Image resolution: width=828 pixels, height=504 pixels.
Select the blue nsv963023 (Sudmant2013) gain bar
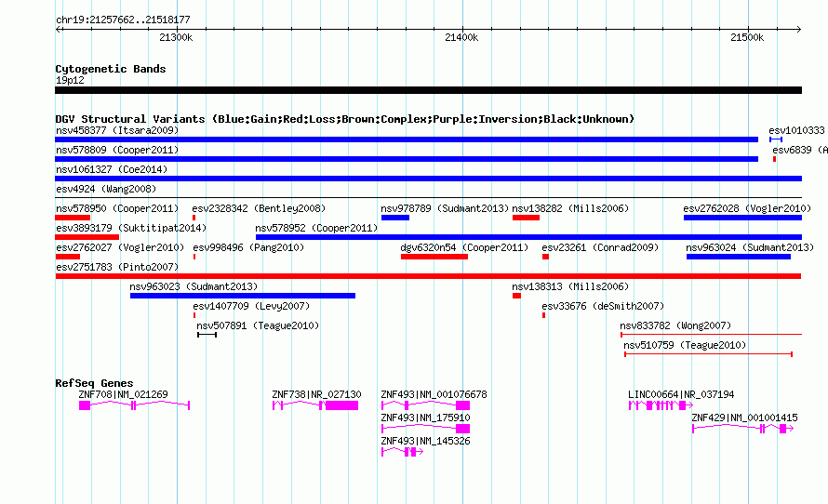coord(243,296)
